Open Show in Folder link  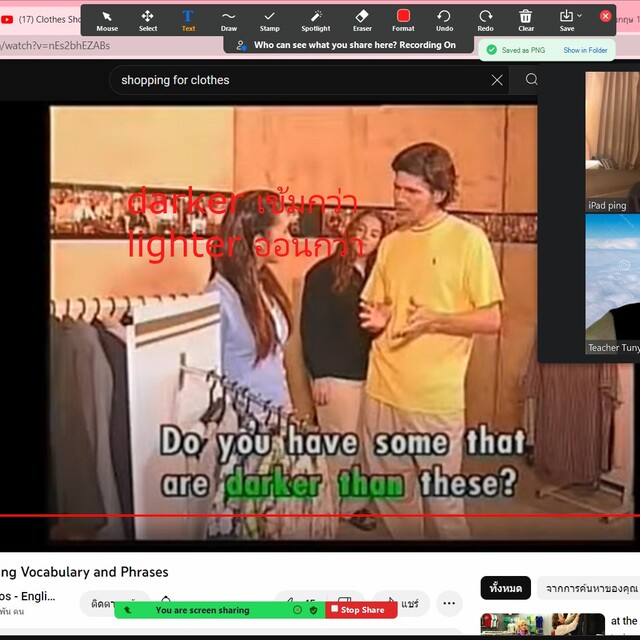pos(585,50)
